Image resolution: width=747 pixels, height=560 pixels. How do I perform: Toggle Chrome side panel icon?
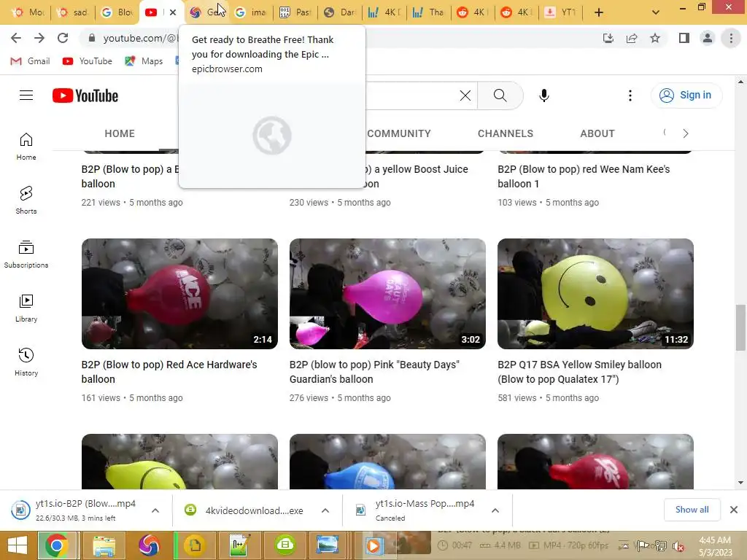tap(684, 38)
